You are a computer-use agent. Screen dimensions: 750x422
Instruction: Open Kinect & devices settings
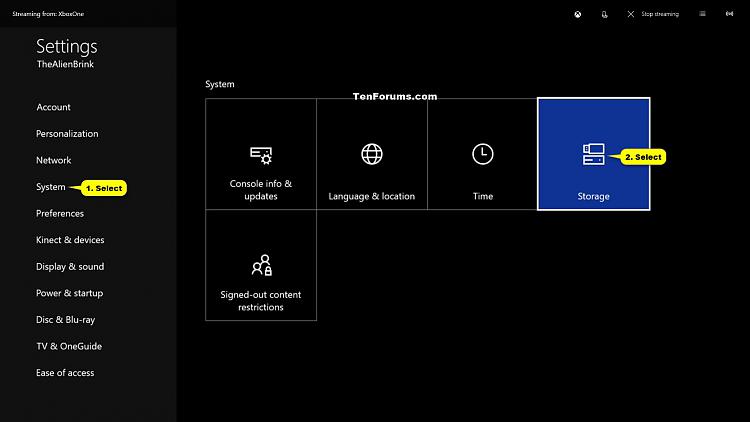pyautogui.click(x=70, y=240)
